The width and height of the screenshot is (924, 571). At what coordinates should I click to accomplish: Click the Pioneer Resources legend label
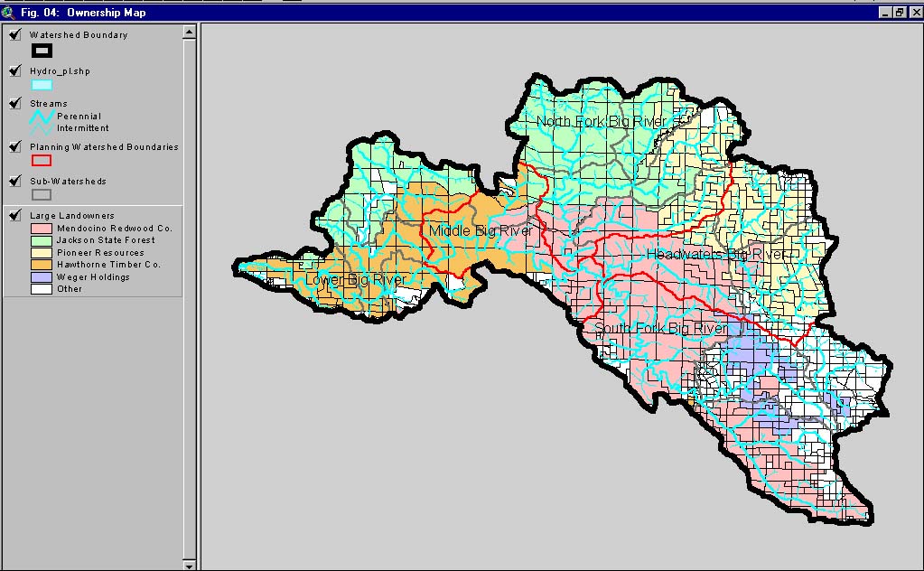[100, 253]
